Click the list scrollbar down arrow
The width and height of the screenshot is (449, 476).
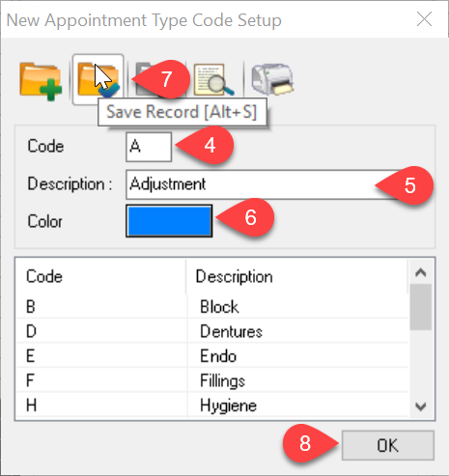[x=421, y=406]
